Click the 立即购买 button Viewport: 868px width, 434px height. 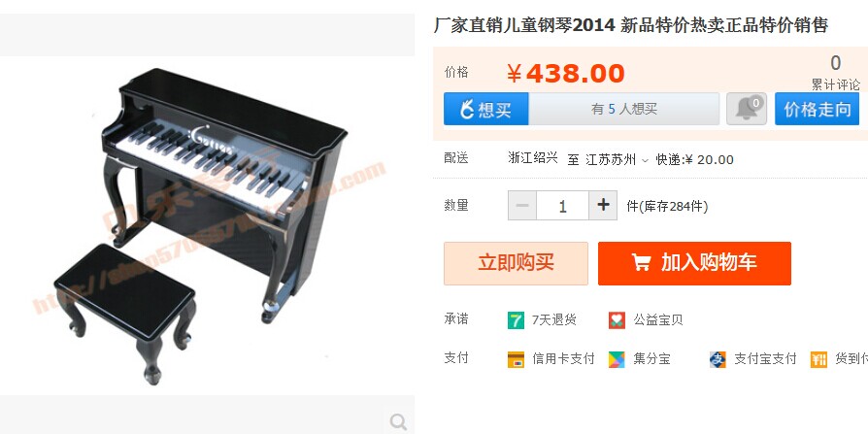[x=516, y=263]
